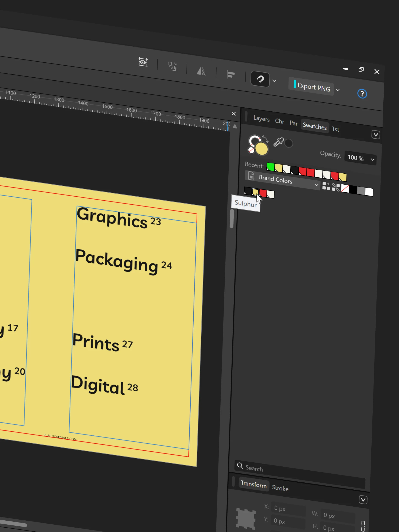Select the Swatches tab

(315, 126)
